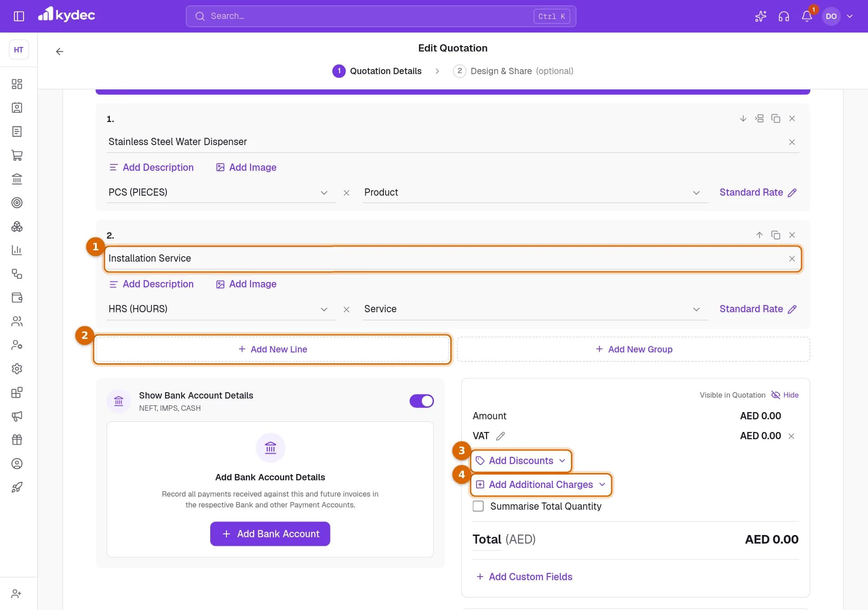
Task: Open the megaphone marketing sidebar icon
Action: point(17,416)
